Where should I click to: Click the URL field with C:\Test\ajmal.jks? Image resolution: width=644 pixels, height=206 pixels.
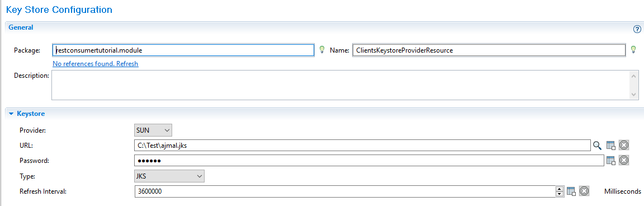[362, 145]
